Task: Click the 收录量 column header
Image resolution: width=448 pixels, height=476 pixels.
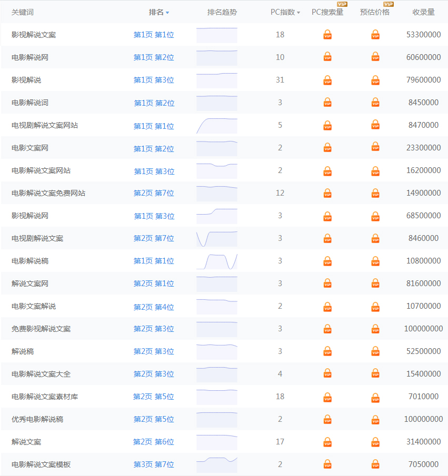Action: (423, 12)
